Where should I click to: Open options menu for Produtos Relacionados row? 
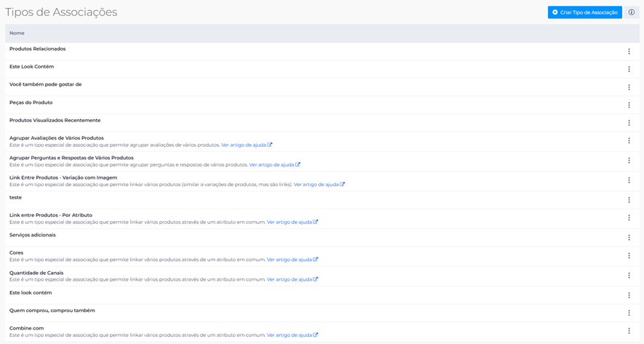pos(629,52)
